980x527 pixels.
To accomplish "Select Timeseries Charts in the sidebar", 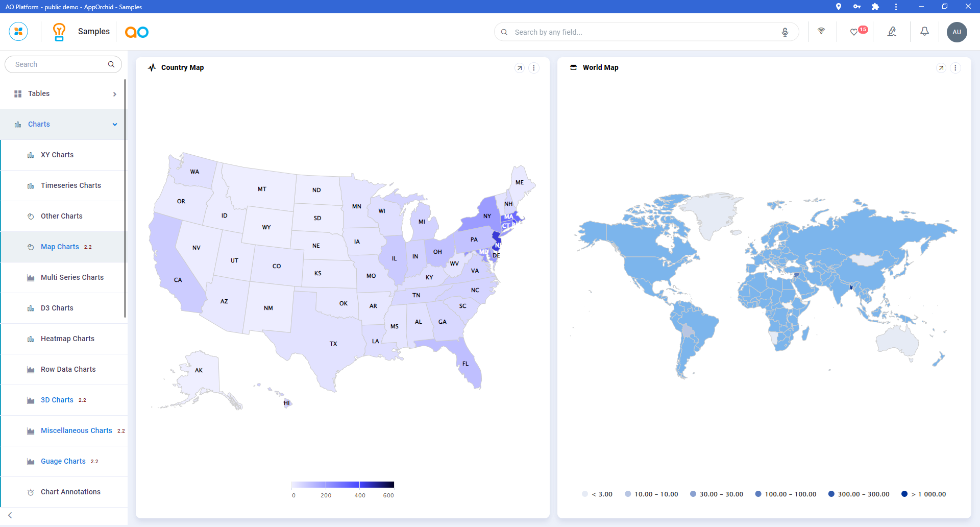I will coord(70,186).
